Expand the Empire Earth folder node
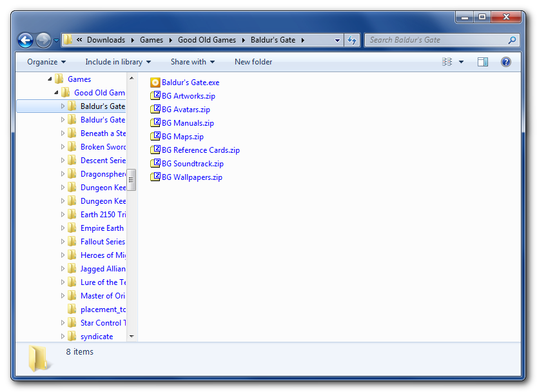This screenshot has height=392, width=537. pyautogui.click(x=63, y=228)
